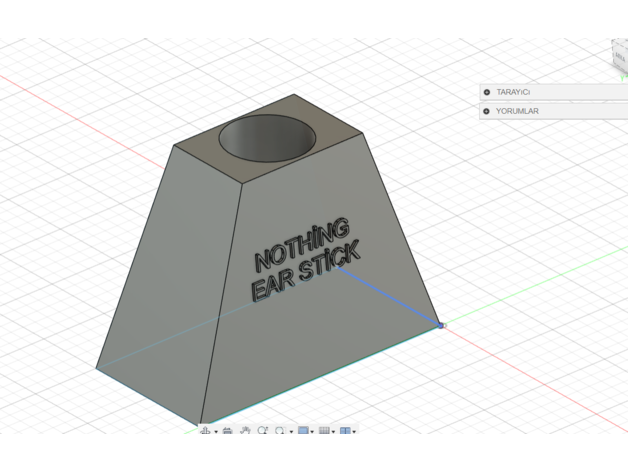Click the Grid and Snaps icon
This screenshot has width=628, height=472.
tap(324, 431)
